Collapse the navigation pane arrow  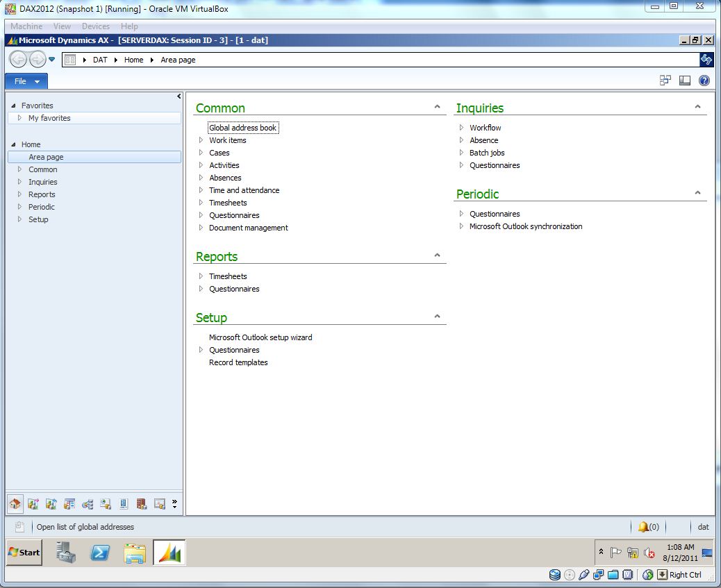[179, 96]
